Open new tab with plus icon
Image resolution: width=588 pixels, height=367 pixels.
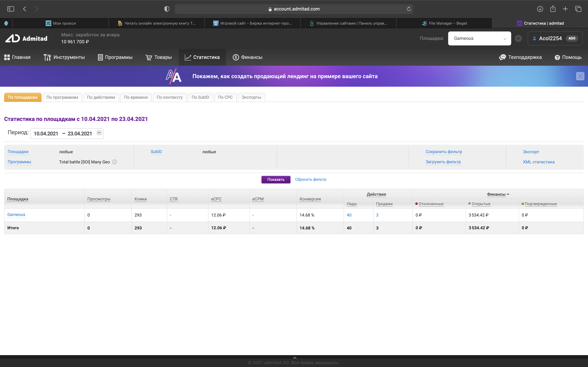point(565,9)
